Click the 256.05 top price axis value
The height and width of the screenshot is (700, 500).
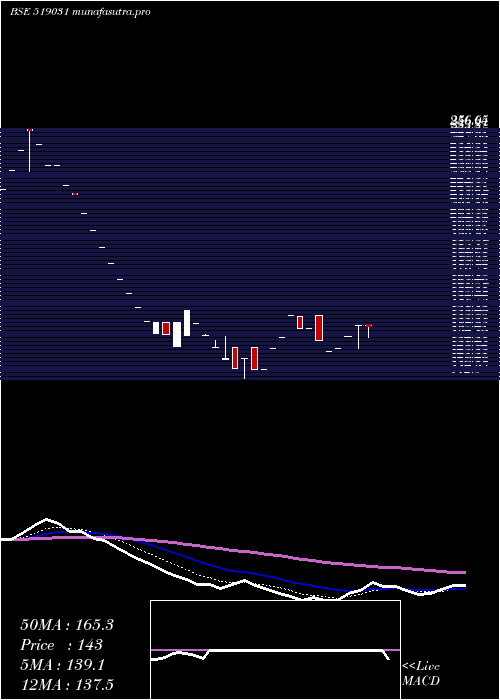pyautogui.click(x=469, y=120)
